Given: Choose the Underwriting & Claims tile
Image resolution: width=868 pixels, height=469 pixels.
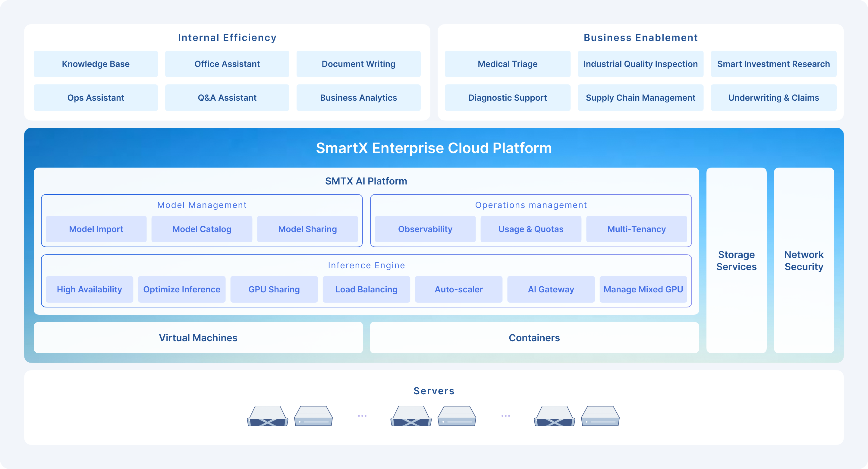Looking at the screenshot, I should 774,98.
